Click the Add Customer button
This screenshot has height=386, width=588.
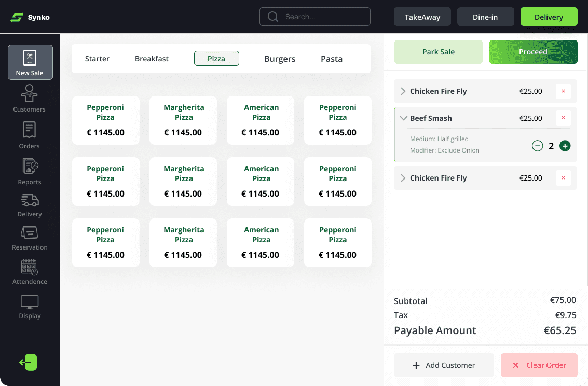(x=444, y=365)
